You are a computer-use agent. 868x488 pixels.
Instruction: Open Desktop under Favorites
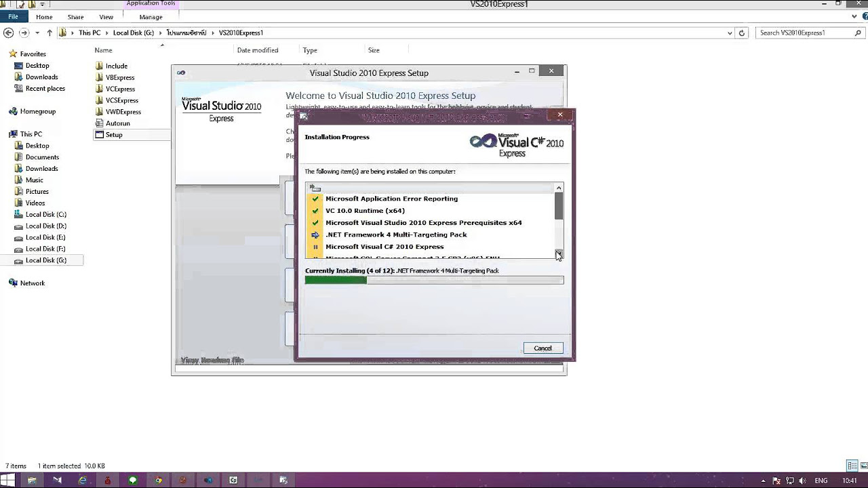37,66
